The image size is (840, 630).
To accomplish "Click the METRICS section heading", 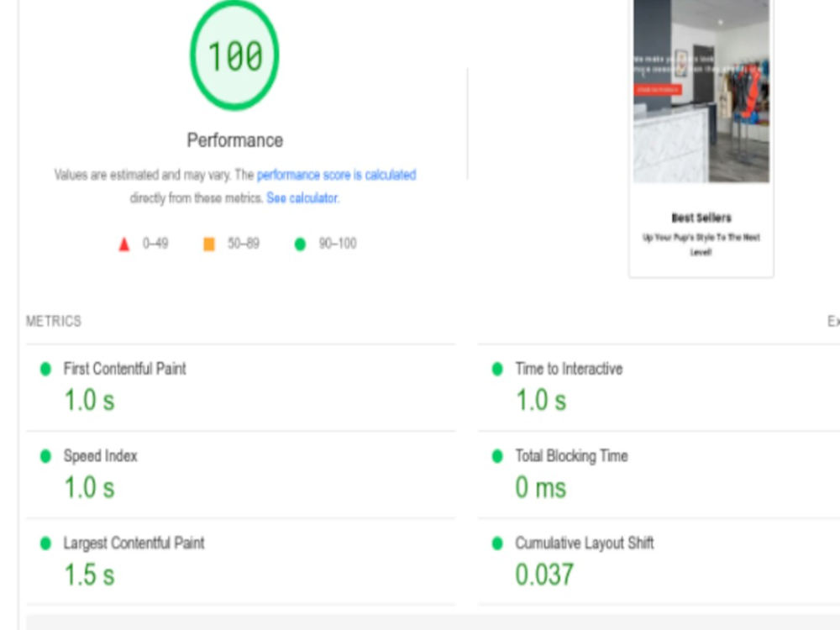I will coord(54,322).
